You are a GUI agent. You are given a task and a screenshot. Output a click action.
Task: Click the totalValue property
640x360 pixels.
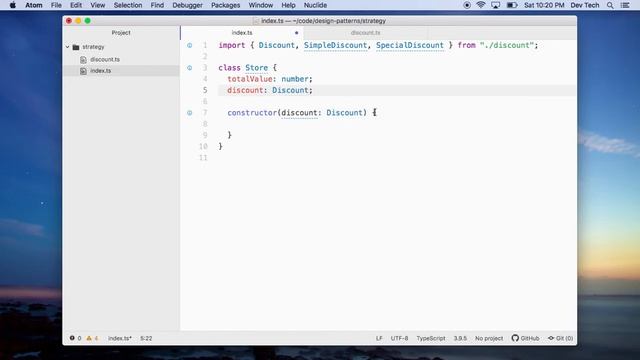point(249,79)
